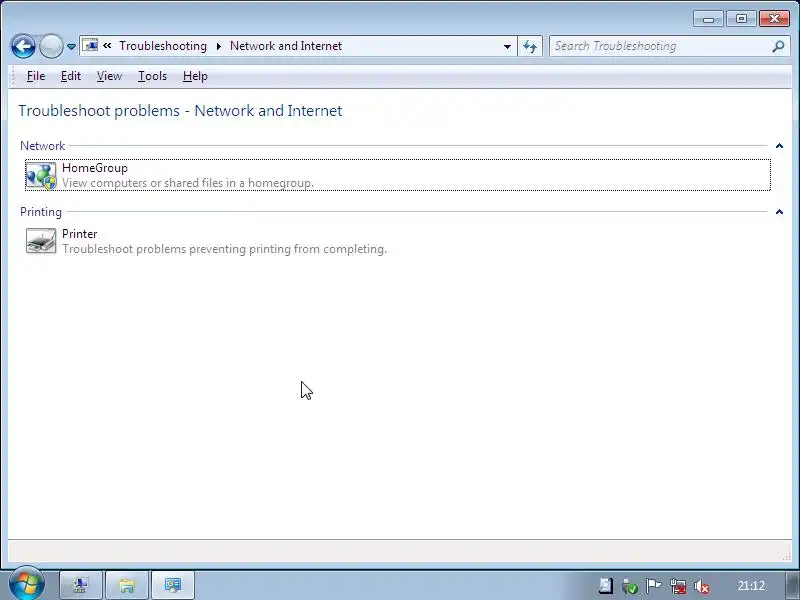Expand hidden breadcrumb chevrons in address bar

(x=107, y=45)
